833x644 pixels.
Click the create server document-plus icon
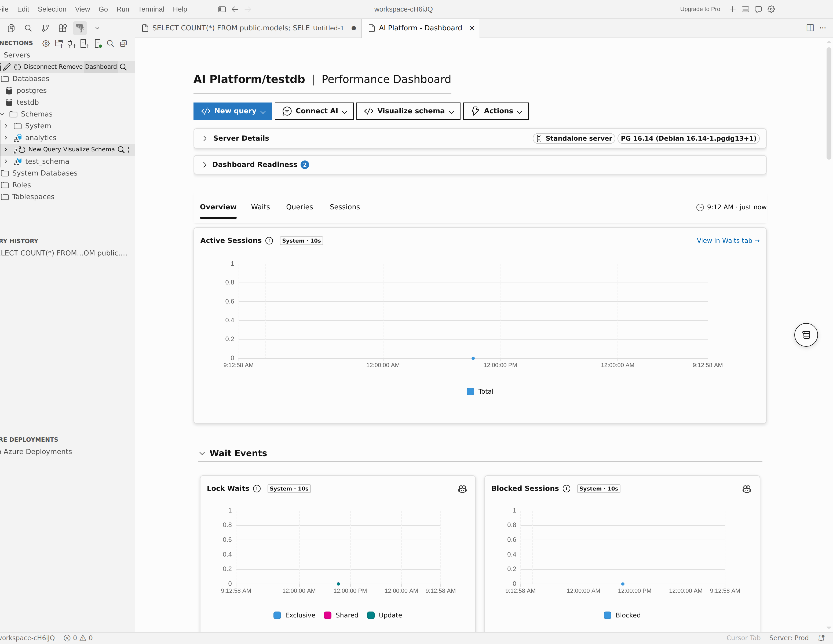(85, 43)
